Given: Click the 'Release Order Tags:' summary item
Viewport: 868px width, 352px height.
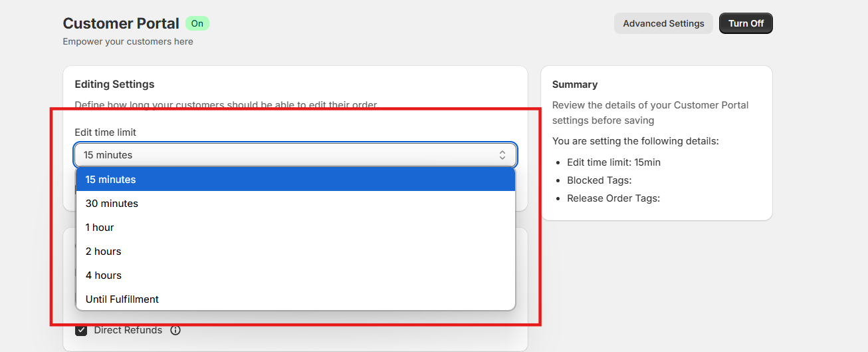Looking at the screenshot, I should (613, 198).
